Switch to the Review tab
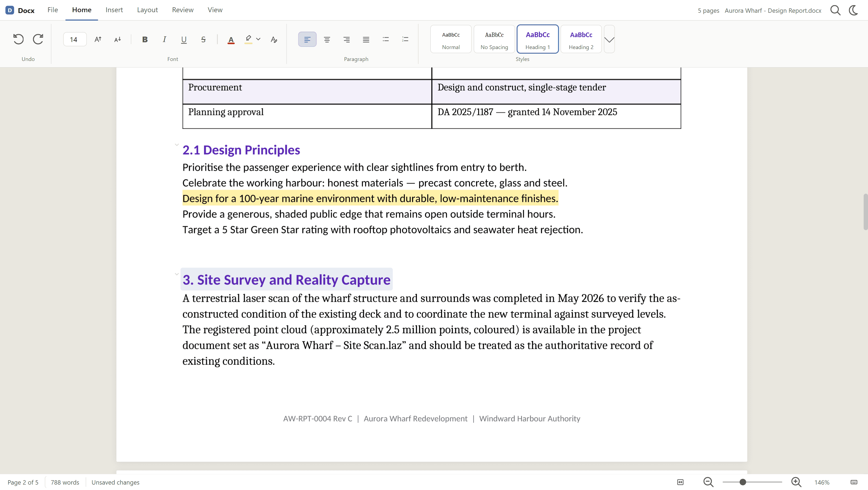This screenshot has width=868, height=490. (x=183, y=10)
